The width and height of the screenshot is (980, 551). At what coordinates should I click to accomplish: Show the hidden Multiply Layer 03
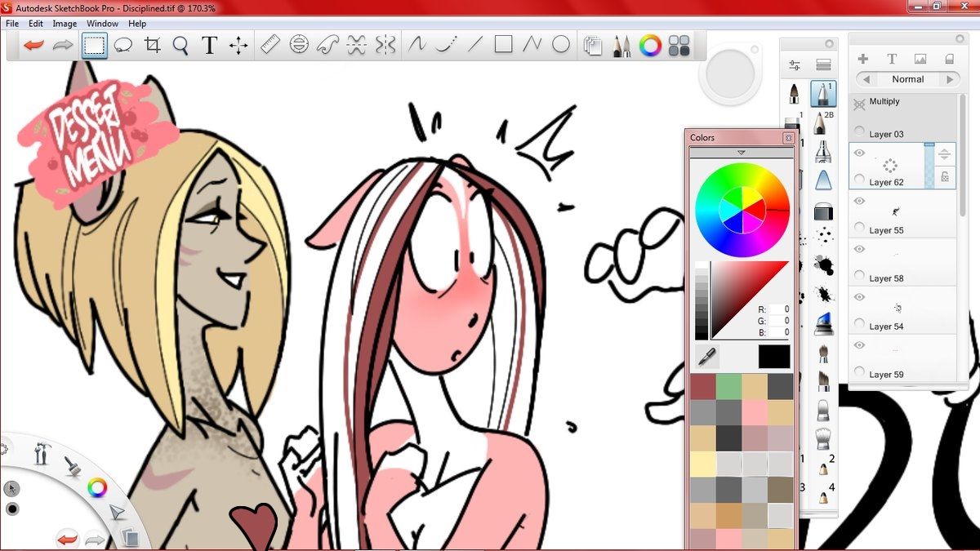[859, 104]
